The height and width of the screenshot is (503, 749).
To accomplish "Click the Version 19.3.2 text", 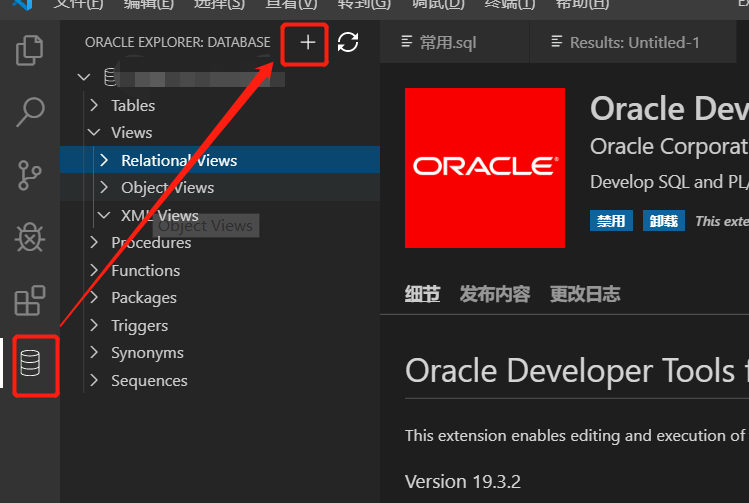I will coord(463,482).
